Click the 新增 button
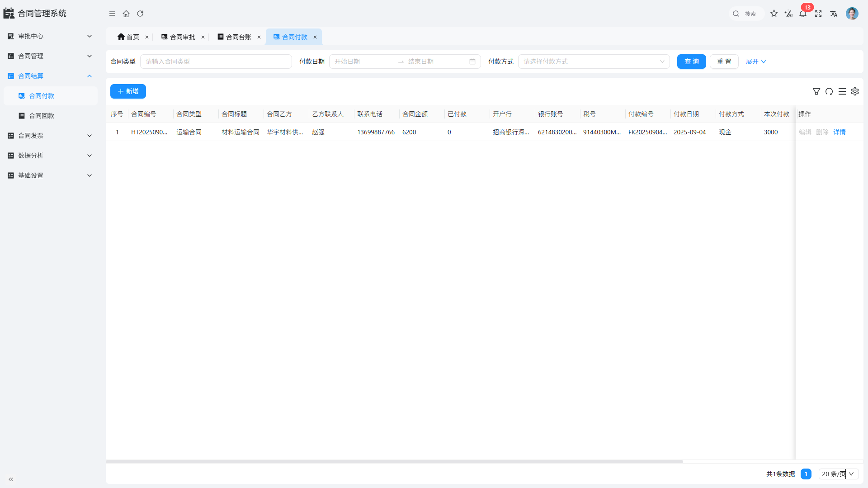Image resolution: width=868 pixels, height=488 pixels. point(128,91)
